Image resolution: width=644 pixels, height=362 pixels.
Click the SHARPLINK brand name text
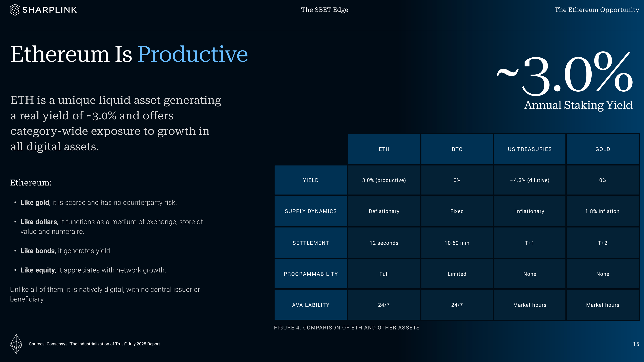pos(49,10)
